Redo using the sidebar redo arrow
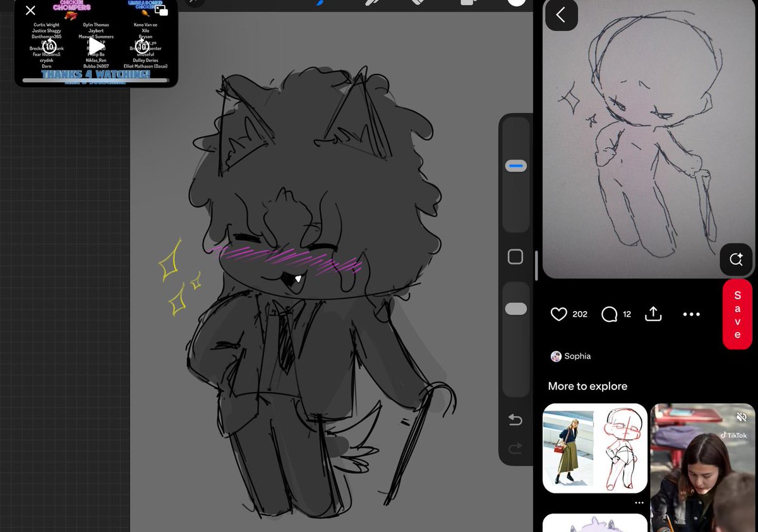The width and height of the screenshot is (758, 532). 515,448
